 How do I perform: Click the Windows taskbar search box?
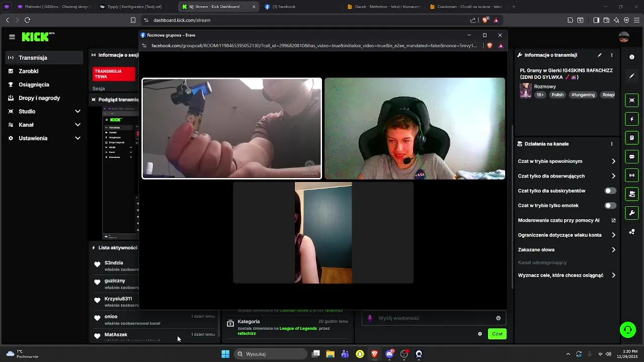tap(272, 354)
